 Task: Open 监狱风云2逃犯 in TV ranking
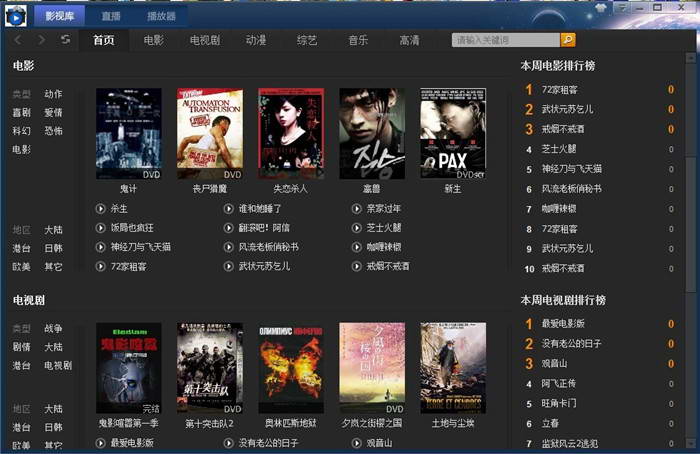tap(570, 443)
